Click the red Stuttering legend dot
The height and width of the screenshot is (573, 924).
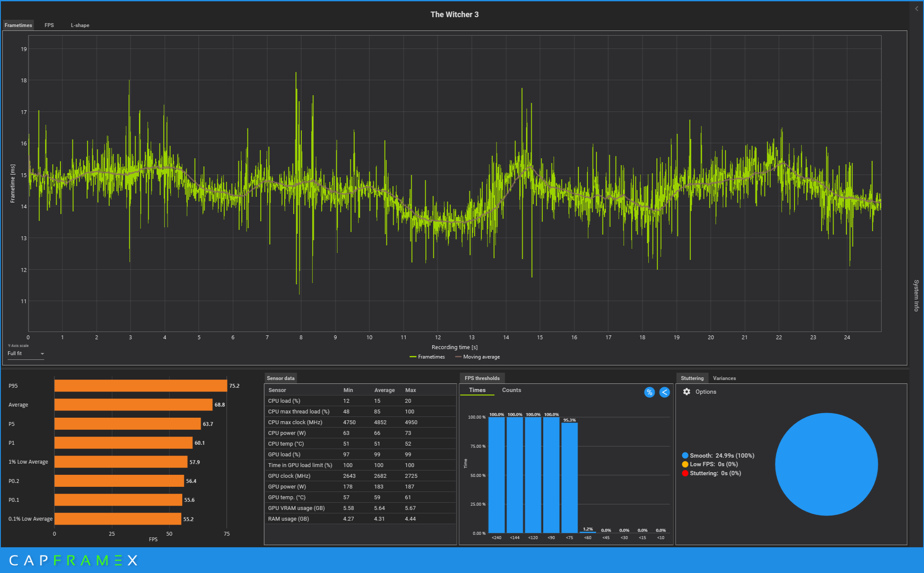(x=685, y=473)
